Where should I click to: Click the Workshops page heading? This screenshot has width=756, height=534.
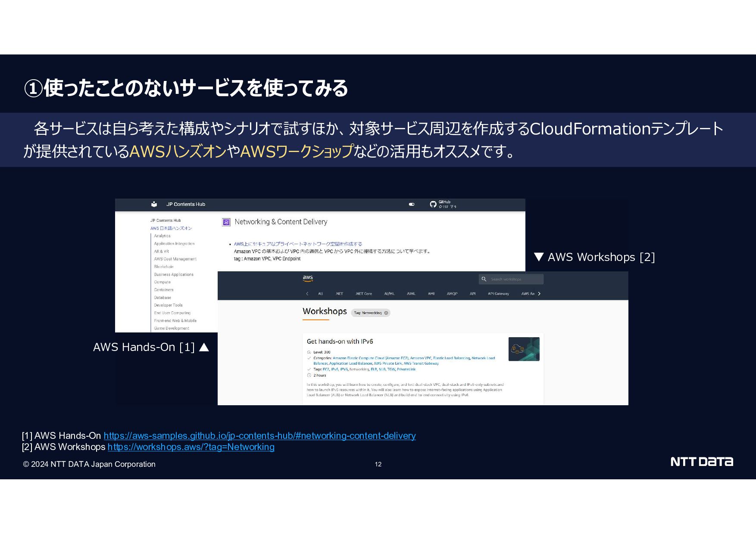[325, 311]
